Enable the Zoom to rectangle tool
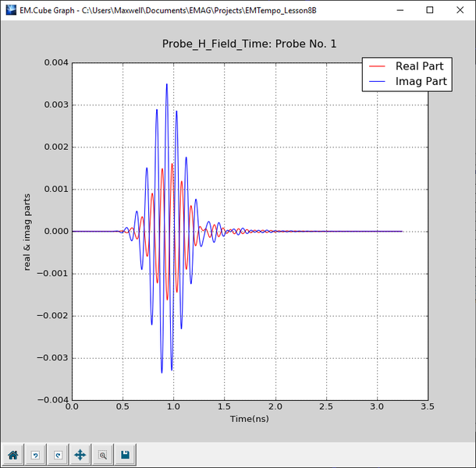The image size is (476, 468). (x=102, y=454)
